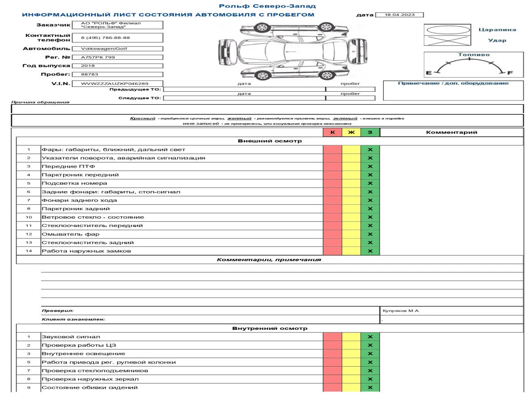Click the Комментарий column header

(451, 132)
